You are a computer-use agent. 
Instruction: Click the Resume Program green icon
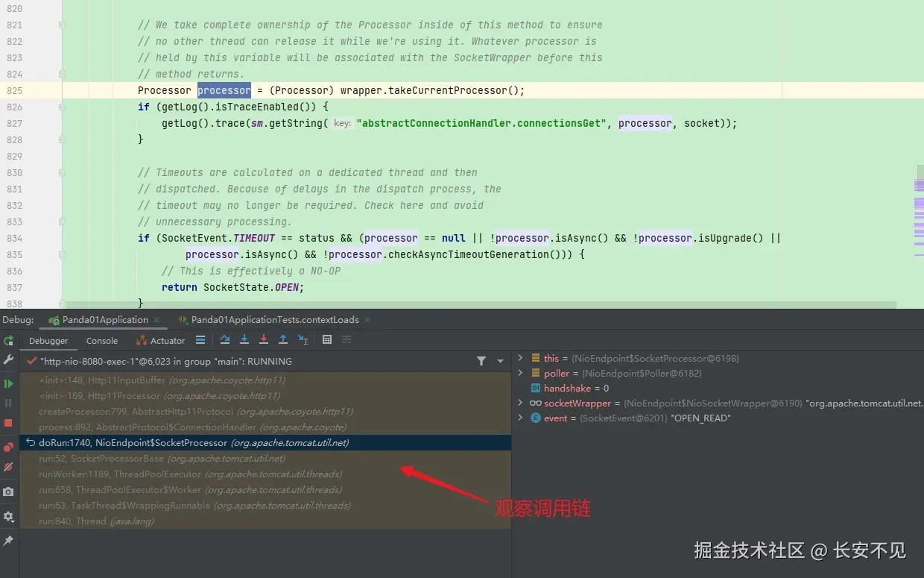point(8,383)
